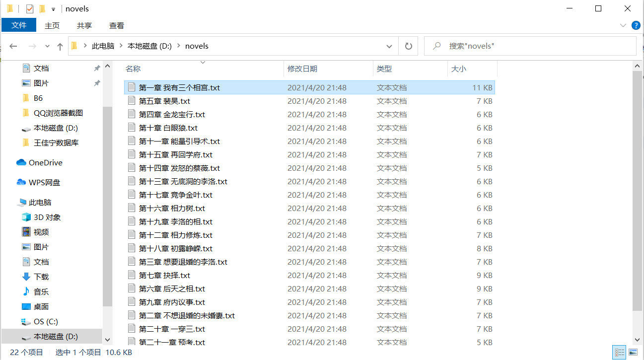Open the 共享 ribbon tab
Viewport: 644px width, 360px height.
pos(84,25)
